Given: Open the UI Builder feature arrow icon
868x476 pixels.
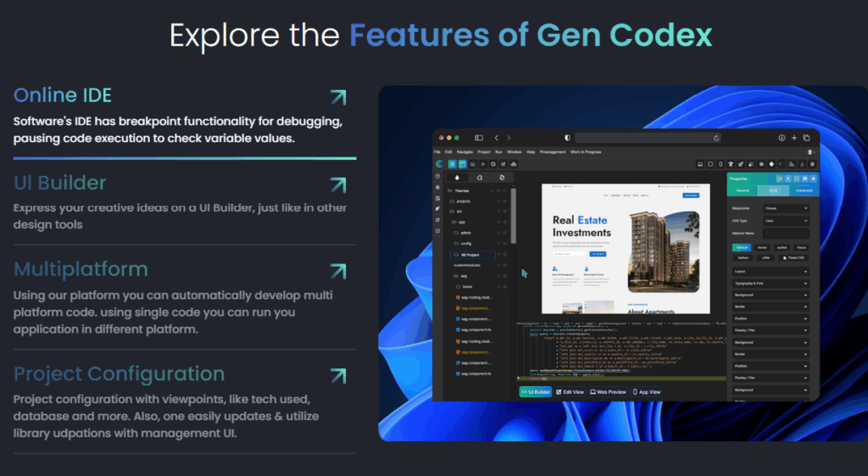Looking at the screenshot, I should pos(338,185).
